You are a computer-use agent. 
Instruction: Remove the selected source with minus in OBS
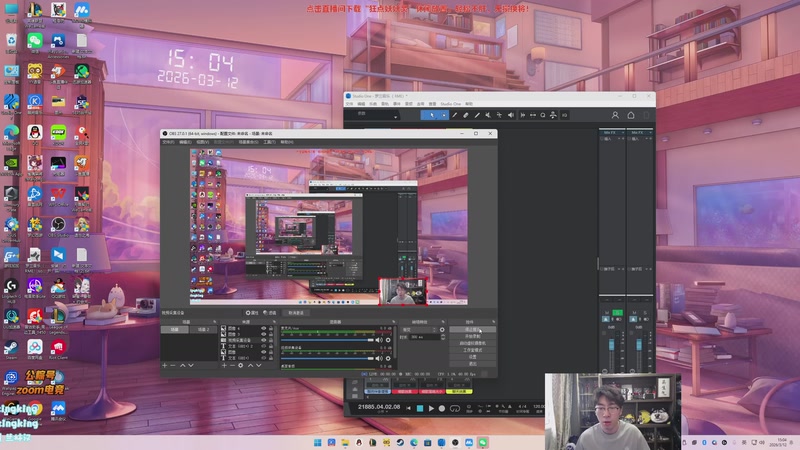(232, 365)
